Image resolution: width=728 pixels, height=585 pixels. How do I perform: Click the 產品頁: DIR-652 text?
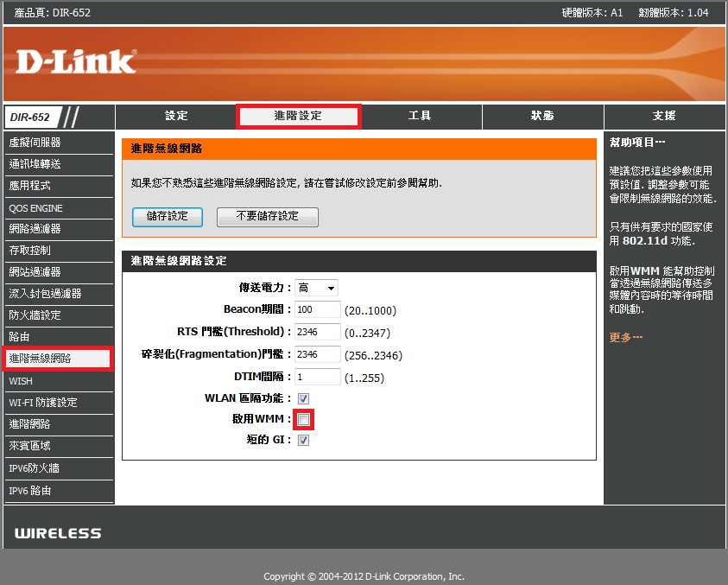pos(53,13)
